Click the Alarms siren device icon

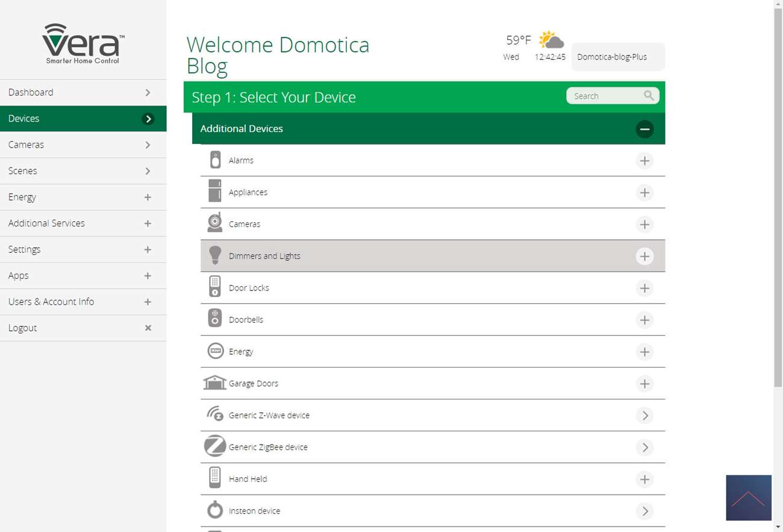215,160
